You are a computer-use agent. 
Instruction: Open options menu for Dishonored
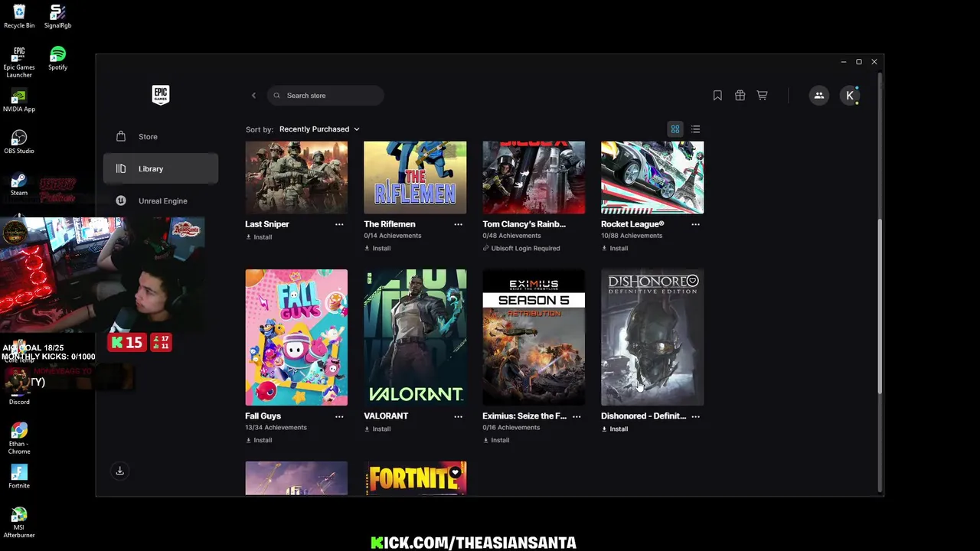coord(695,416)
